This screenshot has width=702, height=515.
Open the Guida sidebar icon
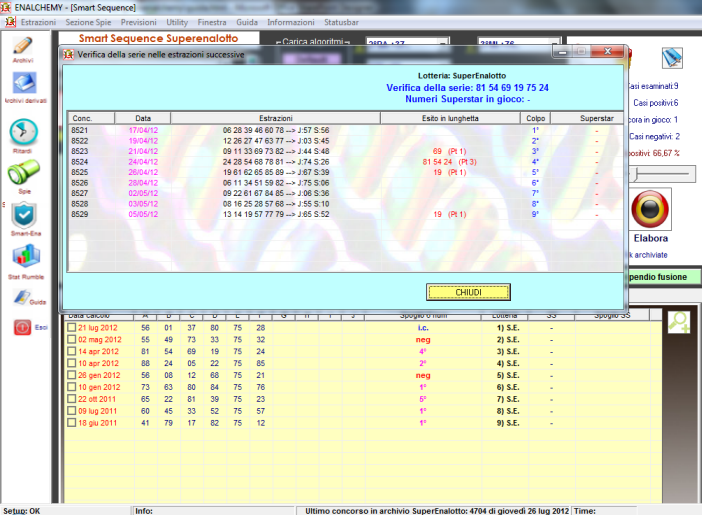(22, 297)
